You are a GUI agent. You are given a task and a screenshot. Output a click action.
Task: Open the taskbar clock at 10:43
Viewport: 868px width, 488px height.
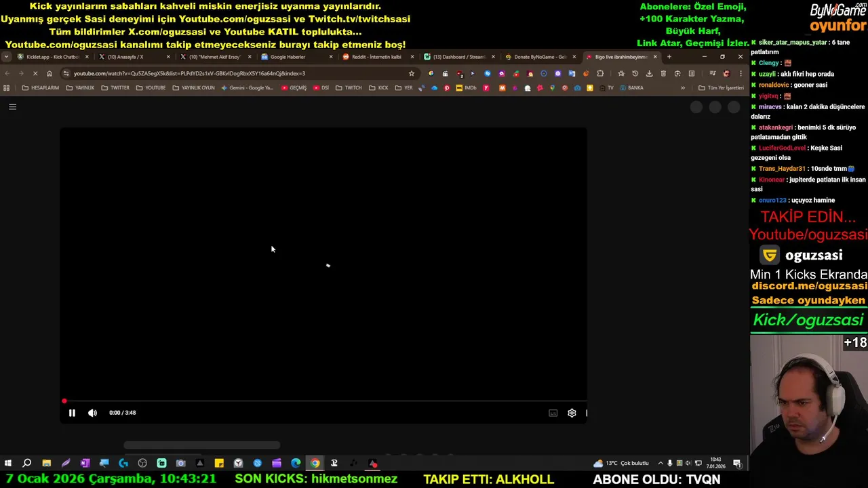716,463
